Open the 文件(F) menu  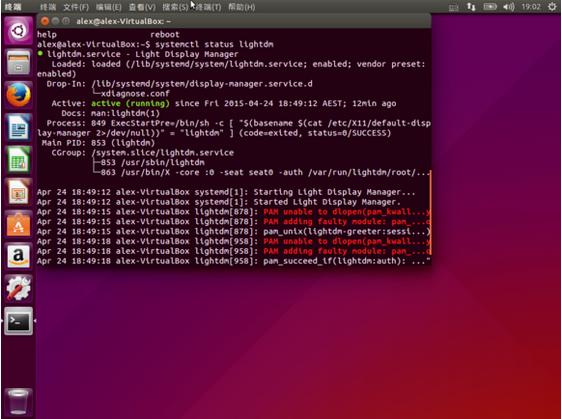point(76,7)
